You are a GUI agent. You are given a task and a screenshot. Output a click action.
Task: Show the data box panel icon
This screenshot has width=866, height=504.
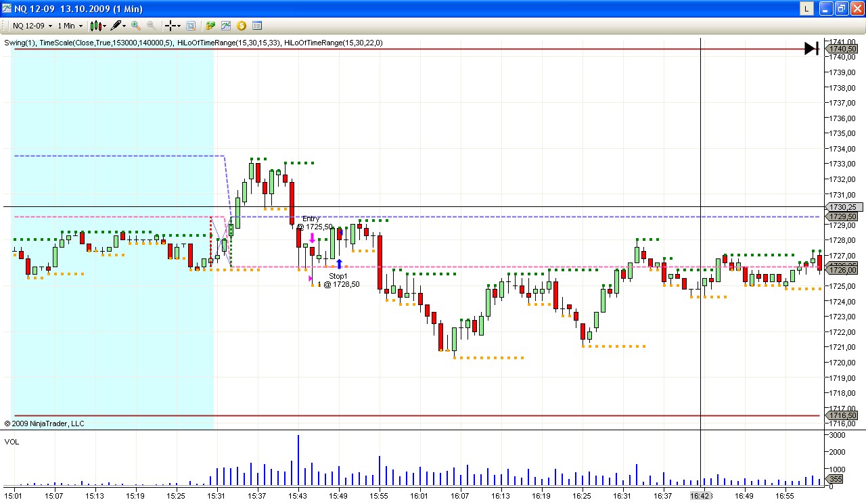pyautogui.click(x=191, y=26)
